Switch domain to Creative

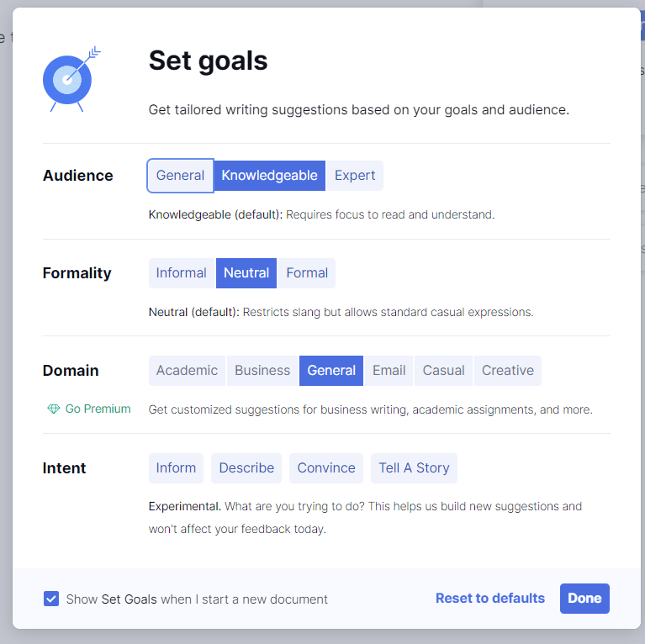click(x=507, y=371)
